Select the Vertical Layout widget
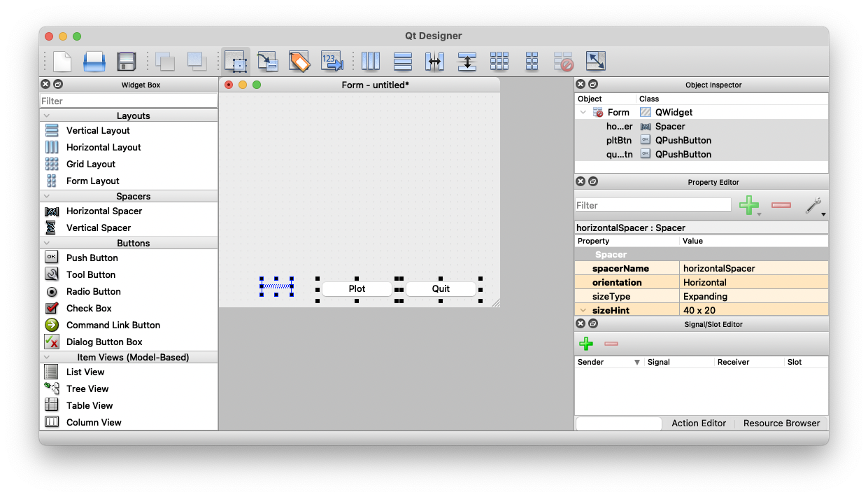Viewport: 868px width, 497px height. coord(98,130)
